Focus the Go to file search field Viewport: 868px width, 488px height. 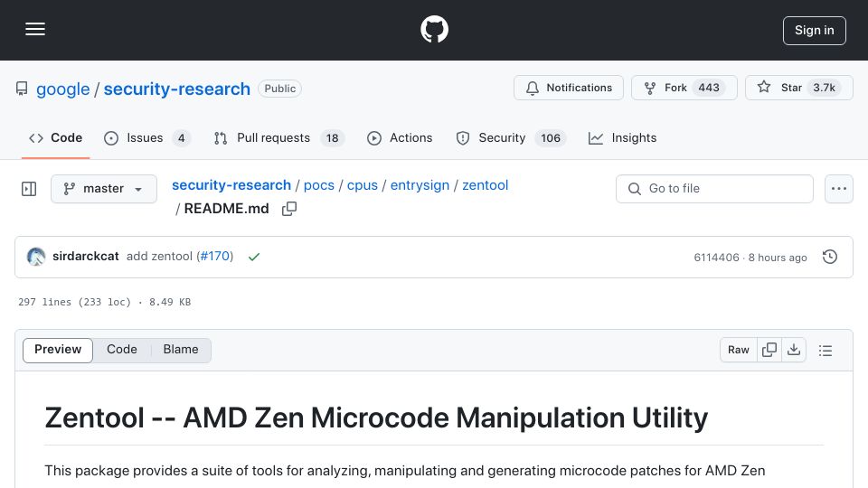click(x=714, y=189)
